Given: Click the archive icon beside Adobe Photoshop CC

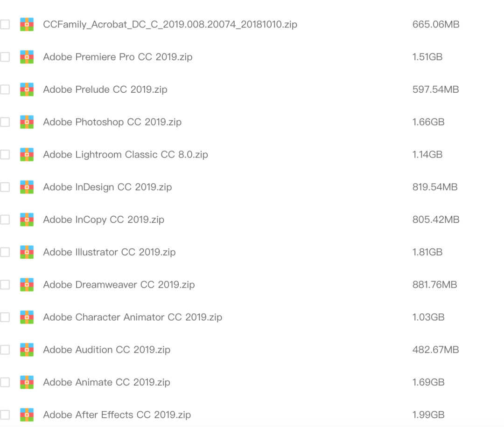Looking at the screenshot, I should click(27, 122).
